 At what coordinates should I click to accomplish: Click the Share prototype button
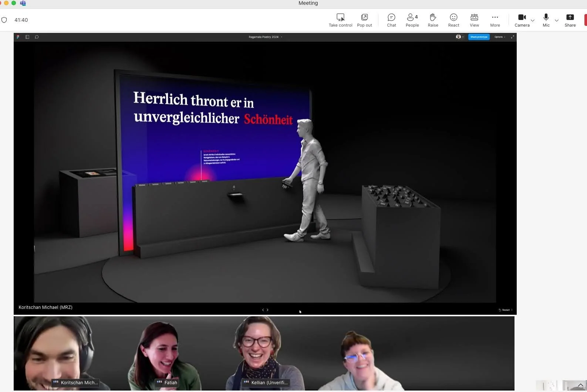[x=479, y=37]
